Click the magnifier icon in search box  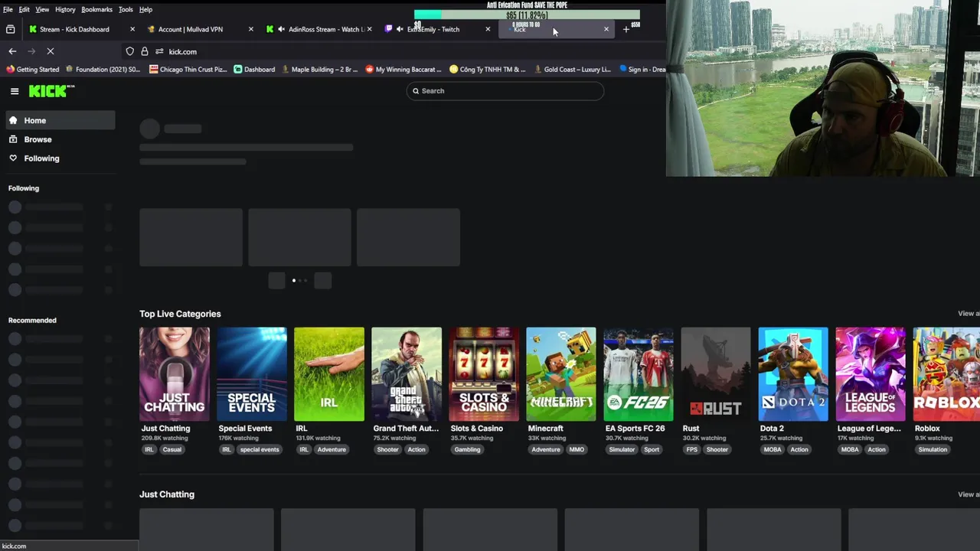pyautogui.click(x=416, y=91)
